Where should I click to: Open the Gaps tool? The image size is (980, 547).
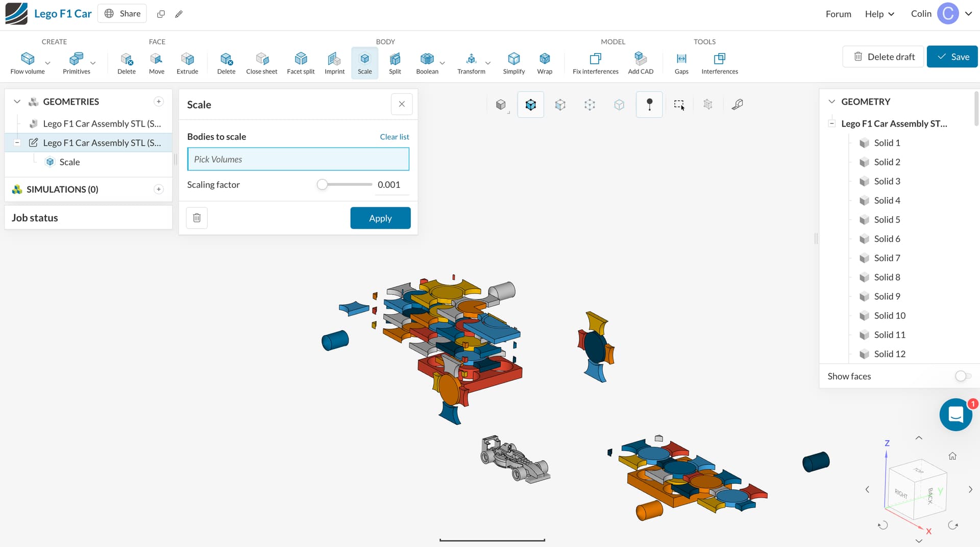click(681, 63)
